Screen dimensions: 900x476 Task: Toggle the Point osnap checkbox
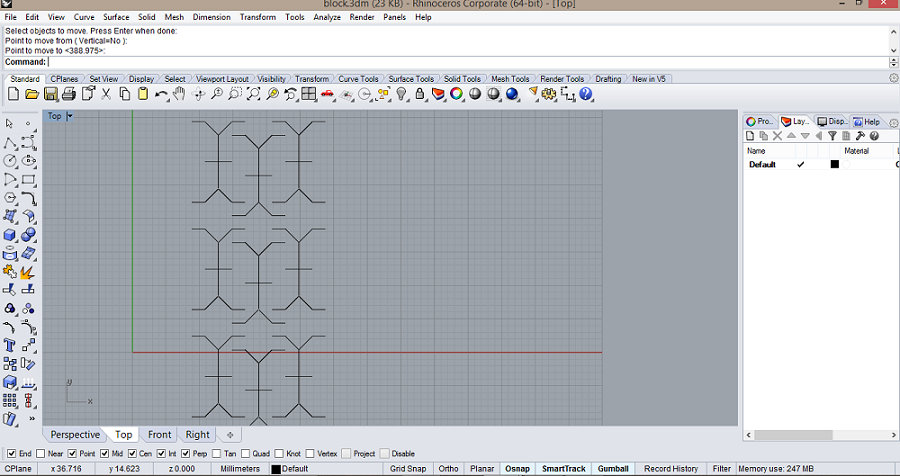[72, 454]
